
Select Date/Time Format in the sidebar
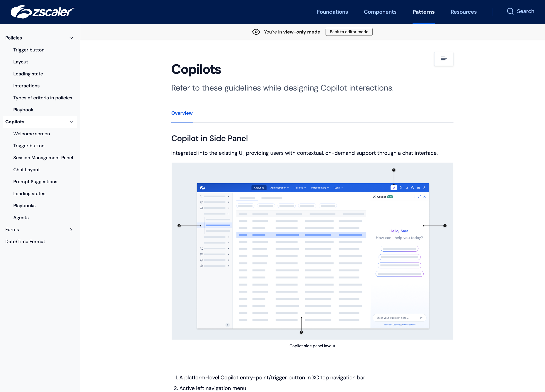[x=25, y=242]
